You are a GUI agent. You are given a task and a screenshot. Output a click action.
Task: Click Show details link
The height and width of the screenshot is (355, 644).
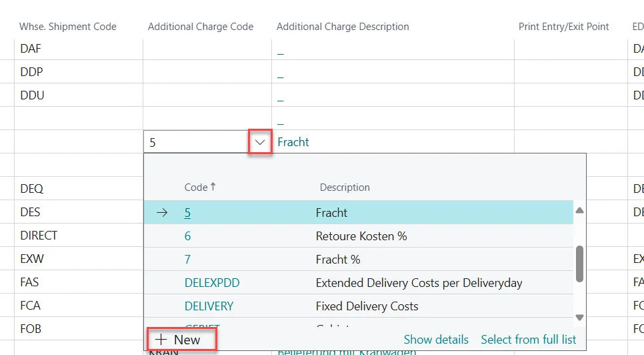pos(436,340)
